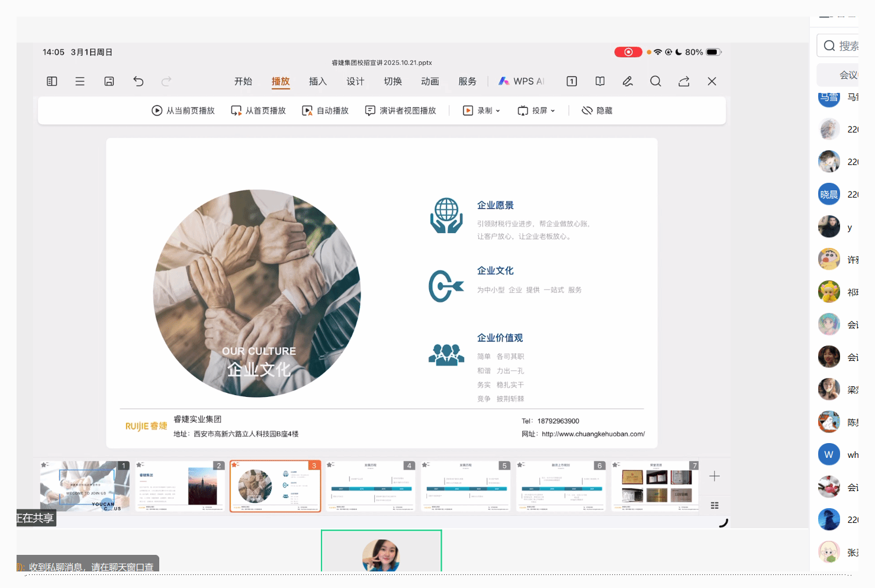The image size is (875, 588).
Task: Open the 设计 tab
Action: tap(355, 82)
